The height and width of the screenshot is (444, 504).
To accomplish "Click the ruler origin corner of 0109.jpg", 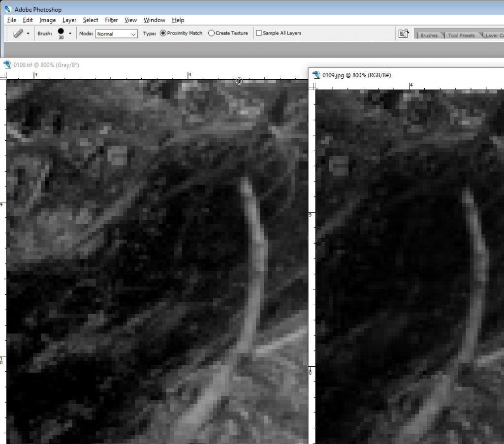I will click(312, 86).
